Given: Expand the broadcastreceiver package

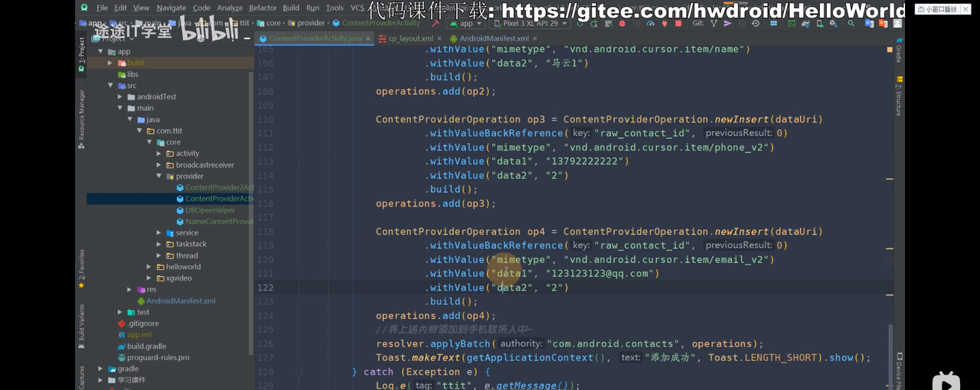Looking at the screenshot, I should pyautogui.click(x=159, y=165).
